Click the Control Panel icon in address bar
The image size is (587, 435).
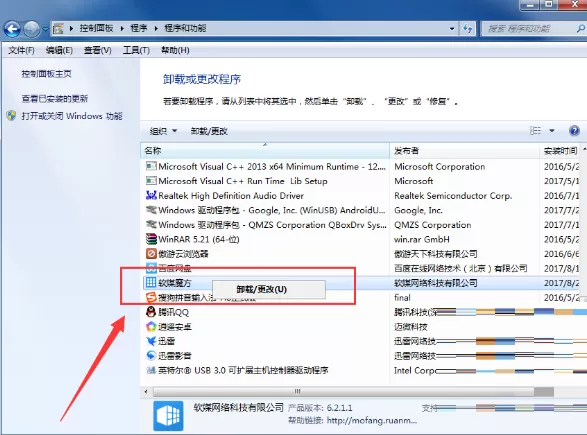coord(58,28)
